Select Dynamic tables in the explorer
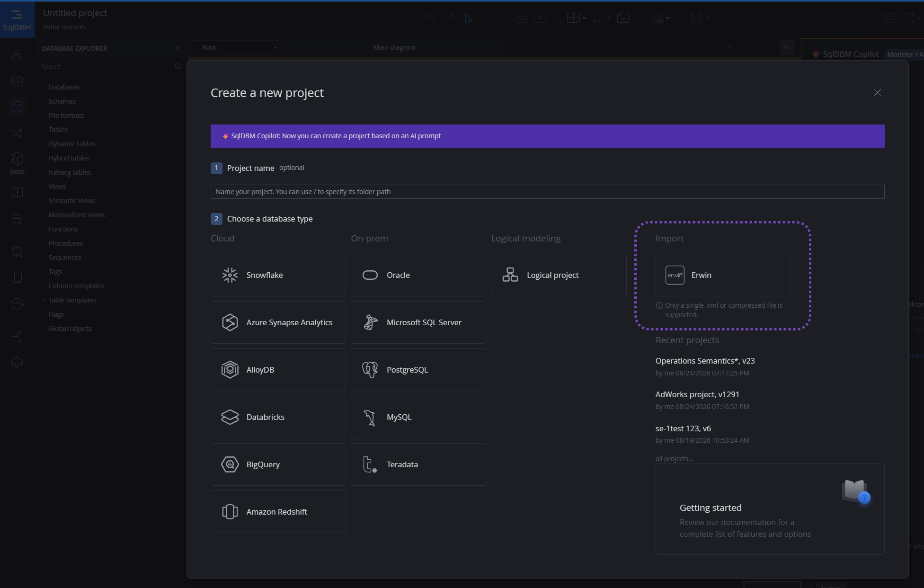This screenshot has width=924, height=588. [x=71, y=144]
